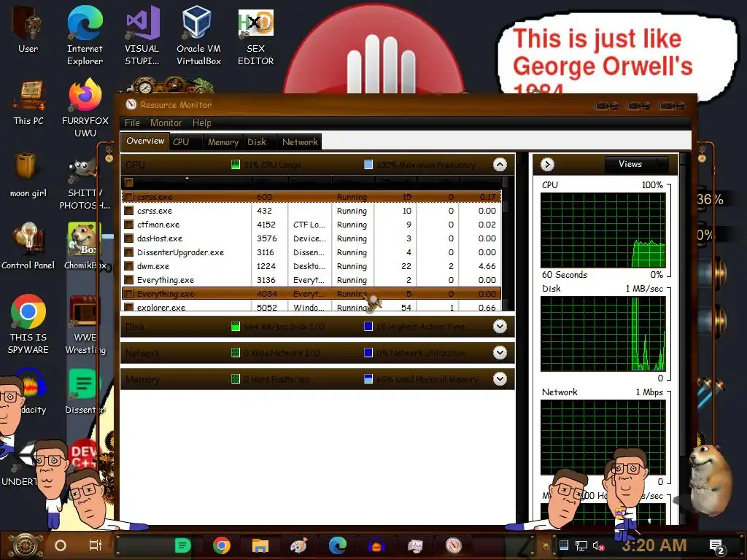This screenshot has height=560, width=747.
Task: Open the Views dropdown arrow
Action: click(x=662, y=164)
